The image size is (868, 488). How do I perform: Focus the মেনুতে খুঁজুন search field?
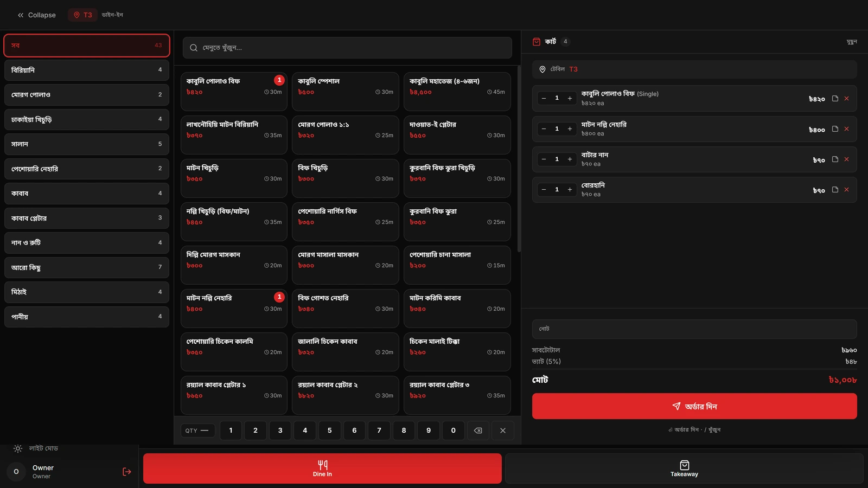[x=347, y=48]
